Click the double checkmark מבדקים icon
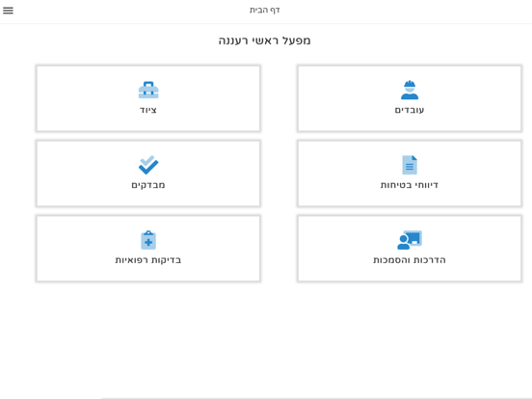This screenshot has width=532, height=399. pyautogui.click(x=148, y=165)
